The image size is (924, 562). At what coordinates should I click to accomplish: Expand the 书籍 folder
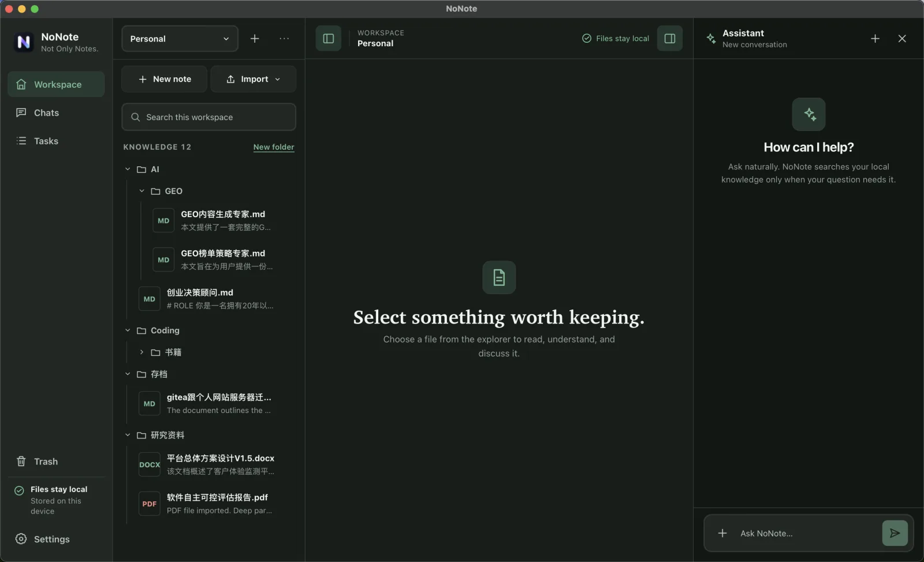pyautogui.click(x=141, y=352)
